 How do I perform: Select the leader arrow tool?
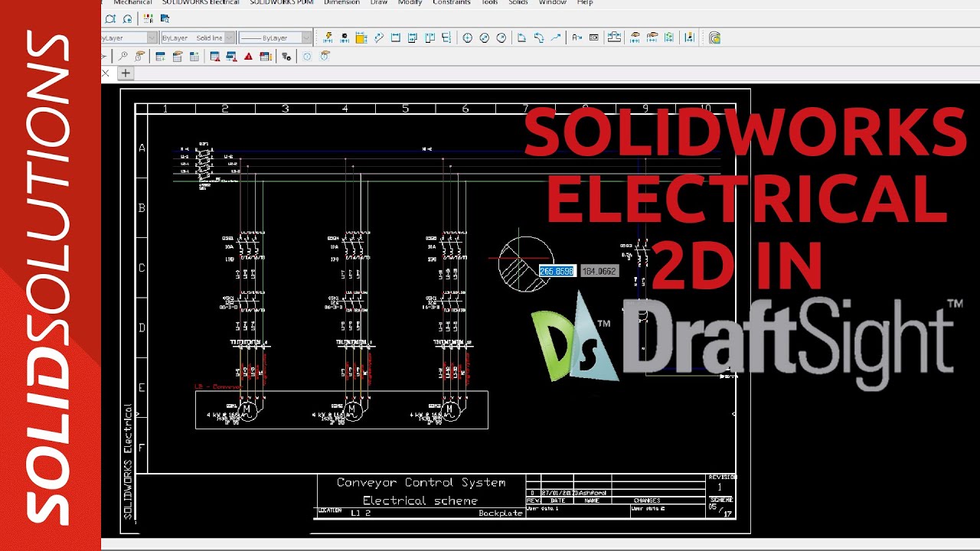(556, 37)
